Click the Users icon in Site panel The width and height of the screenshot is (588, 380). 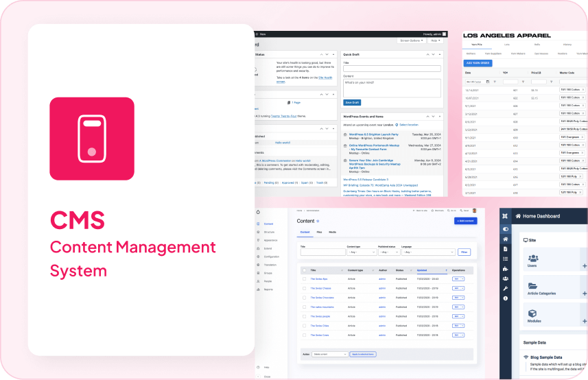click(532, 259)
